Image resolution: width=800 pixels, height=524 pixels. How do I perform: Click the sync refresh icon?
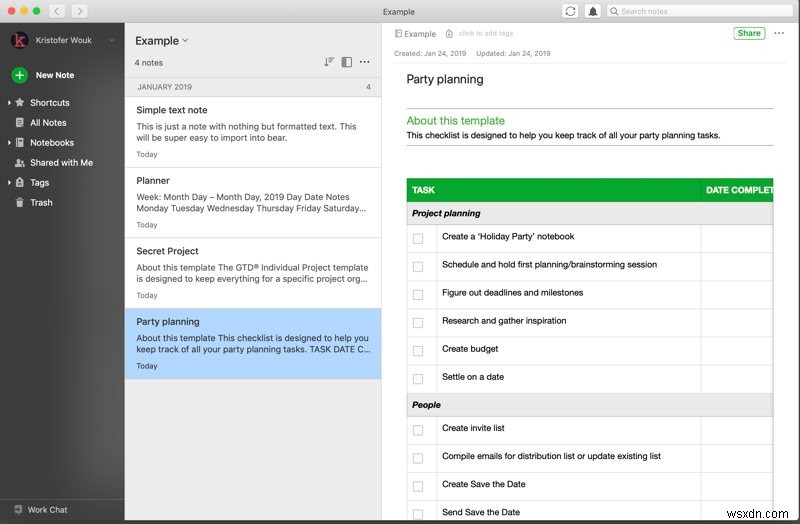pos(570,11)
